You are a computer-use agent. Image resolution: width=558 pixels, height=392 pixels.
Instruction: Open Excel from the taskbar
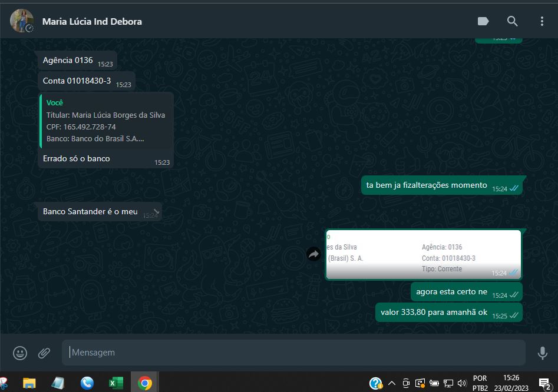(x=116, y=383)
